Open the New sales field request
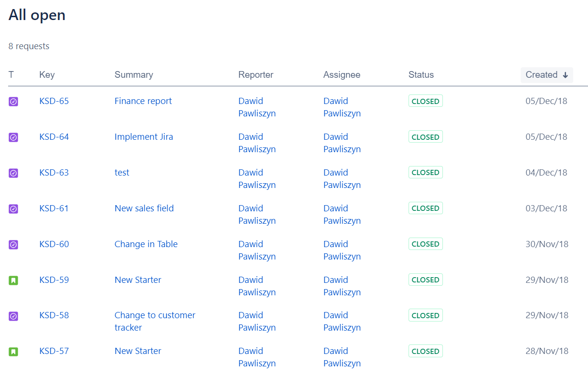The height and width of the screenshot is (374, 588). [x=144, y=208]
